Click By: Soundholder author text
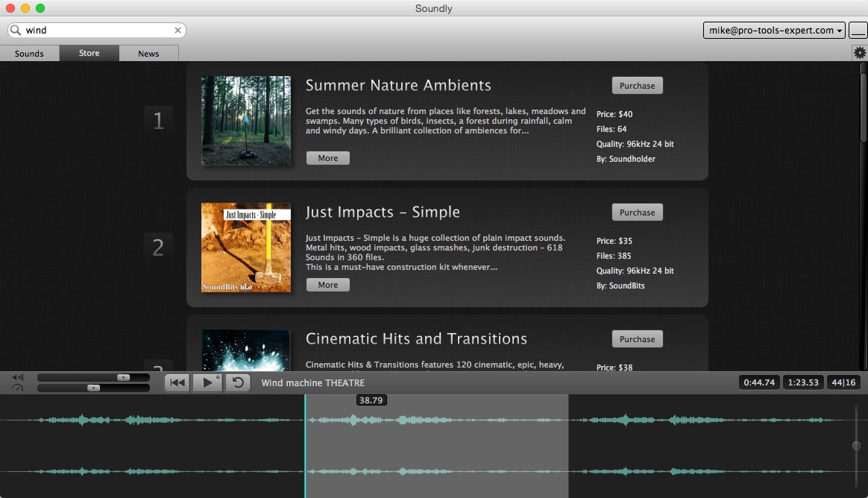Screen dimensions: 868x498 (x=626, y=159)
